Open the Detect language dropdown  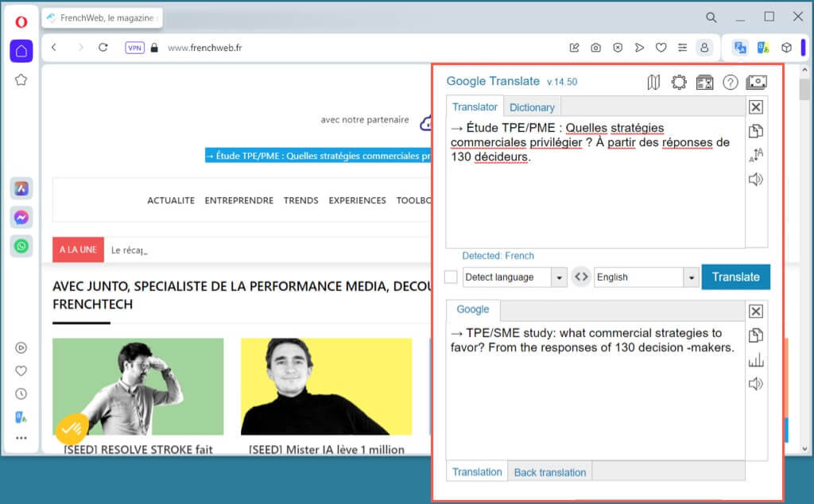tap(559, 277)
